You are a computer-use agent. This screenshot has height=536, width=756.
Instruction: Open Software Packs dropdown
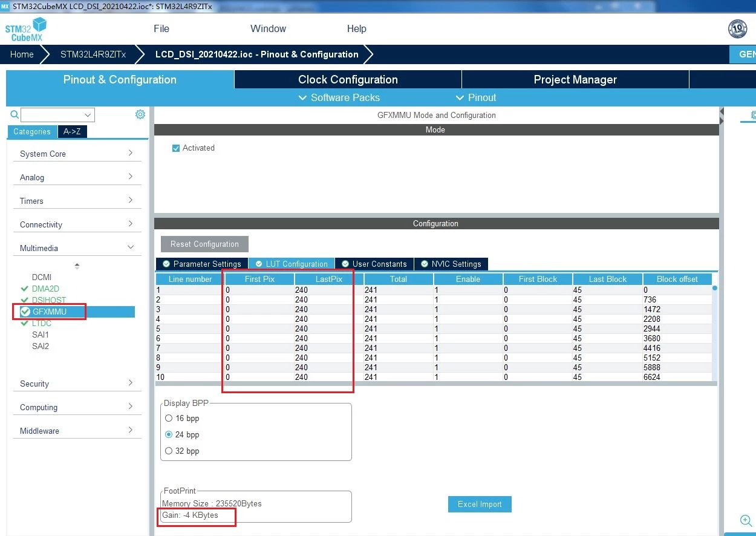(339, 97)
